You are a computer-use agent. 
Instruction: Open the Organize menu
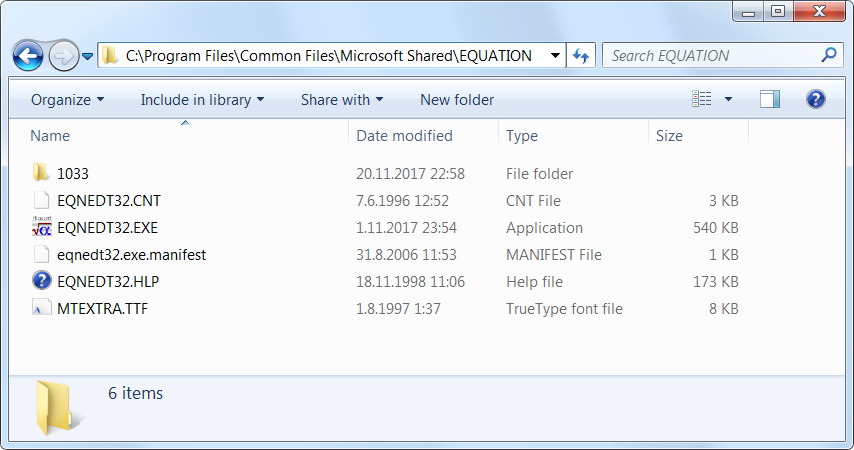67,100
